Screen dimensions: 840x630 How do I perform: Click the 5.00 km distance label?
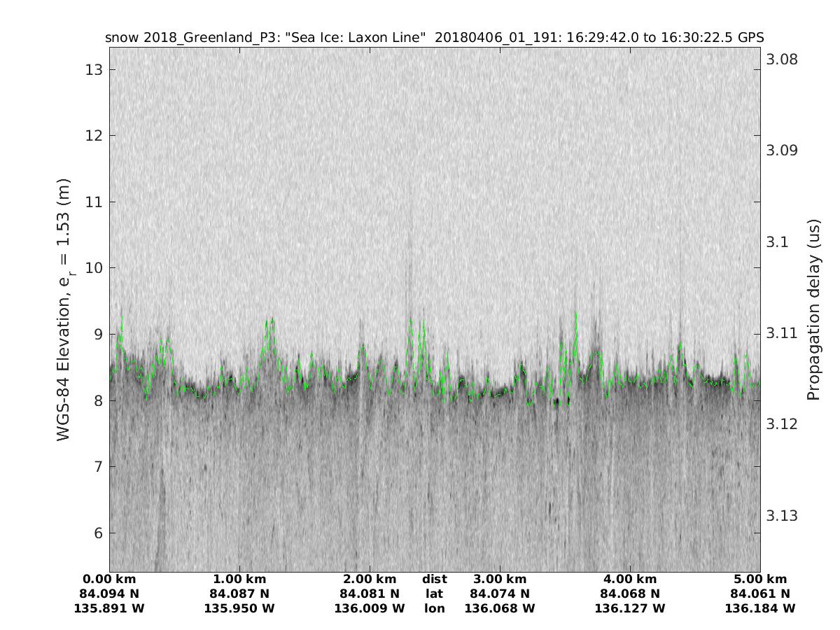click(760, 580)
